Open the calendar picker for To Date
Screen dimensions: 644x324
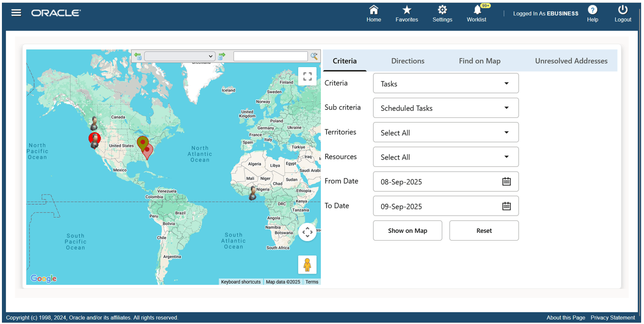(506, 206)
